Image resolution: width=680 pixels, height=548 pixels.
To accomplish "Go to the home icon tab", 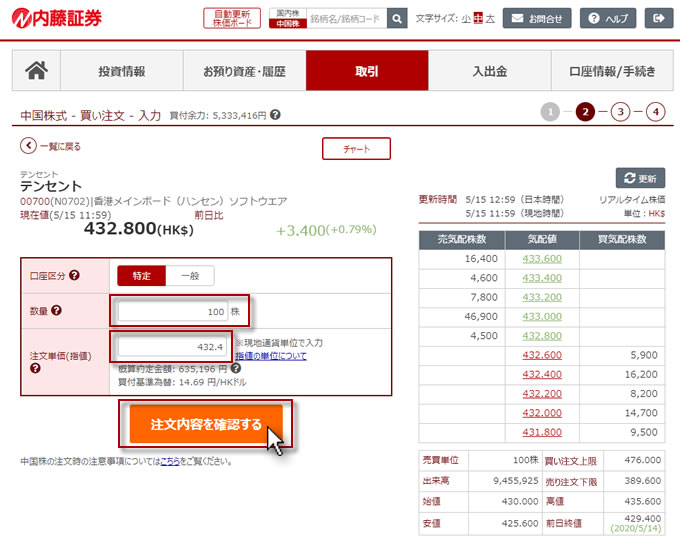I will pos(36,71).
